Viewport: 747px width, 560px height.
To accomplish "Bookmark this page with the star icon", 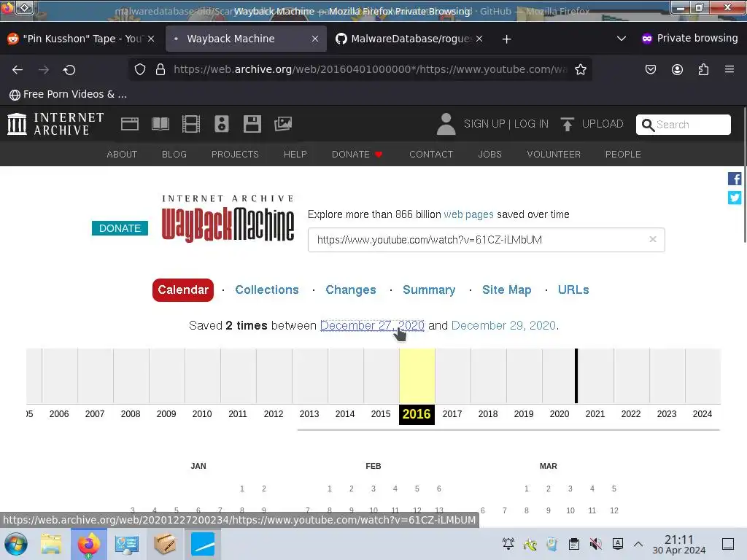I will click(580, 69).
